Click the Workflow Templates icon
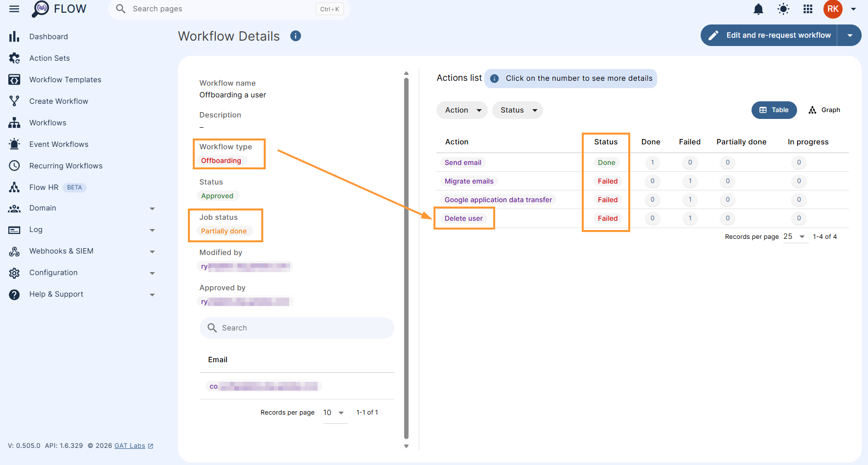Viewport: 868px width, 465px height. [x=14, y=80]
